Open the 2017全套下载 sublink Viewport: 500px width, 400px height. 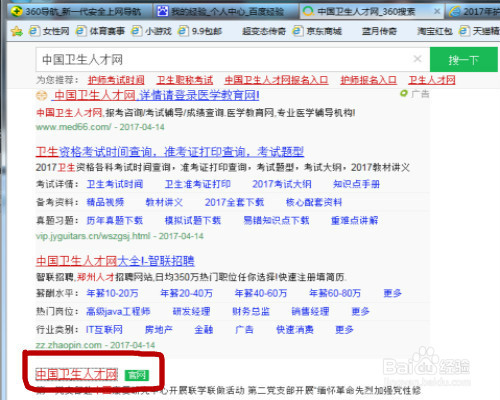[234, 202]
